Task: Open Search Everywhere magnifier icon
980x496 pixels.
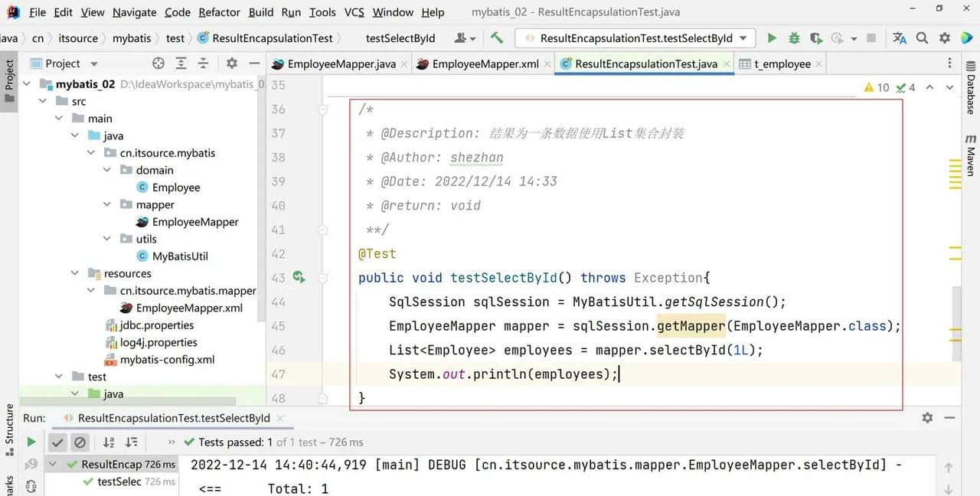Action: point(922,37)
